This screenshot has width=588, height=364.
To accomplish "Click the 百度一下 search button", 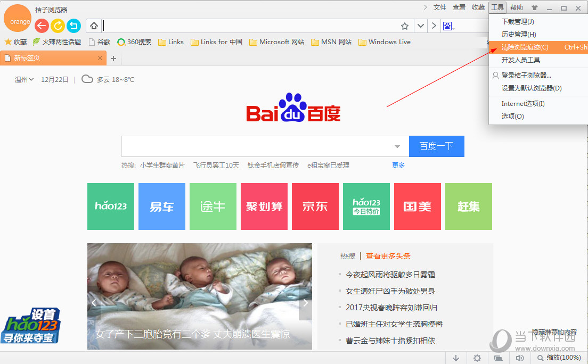I will point(436,146).
